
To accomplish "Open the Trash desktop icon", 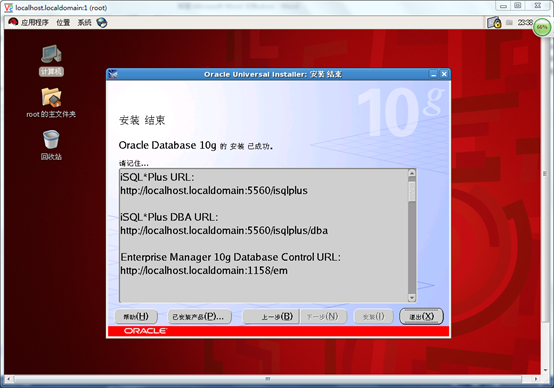I will point(51,145).
